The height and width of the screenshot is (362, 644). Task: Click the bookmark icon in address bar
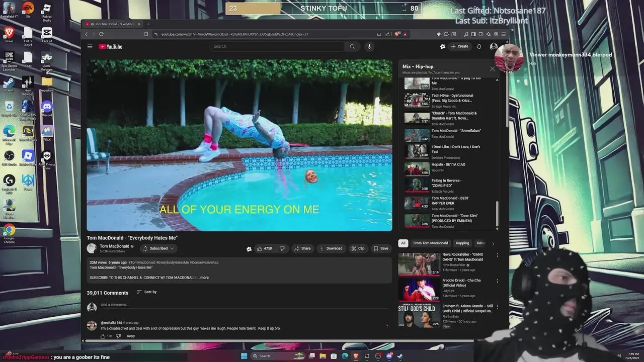point(146,34)
